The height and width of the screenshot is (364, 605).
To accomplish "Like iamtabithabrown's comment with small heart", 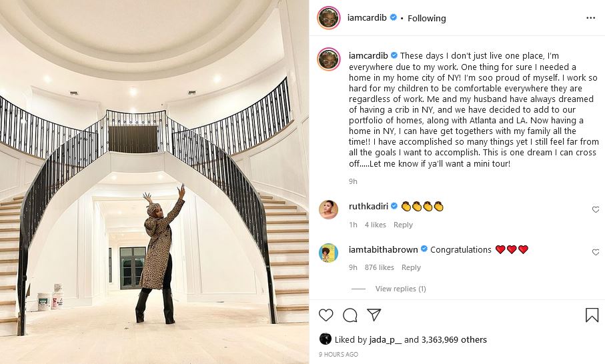I will 596,252.
